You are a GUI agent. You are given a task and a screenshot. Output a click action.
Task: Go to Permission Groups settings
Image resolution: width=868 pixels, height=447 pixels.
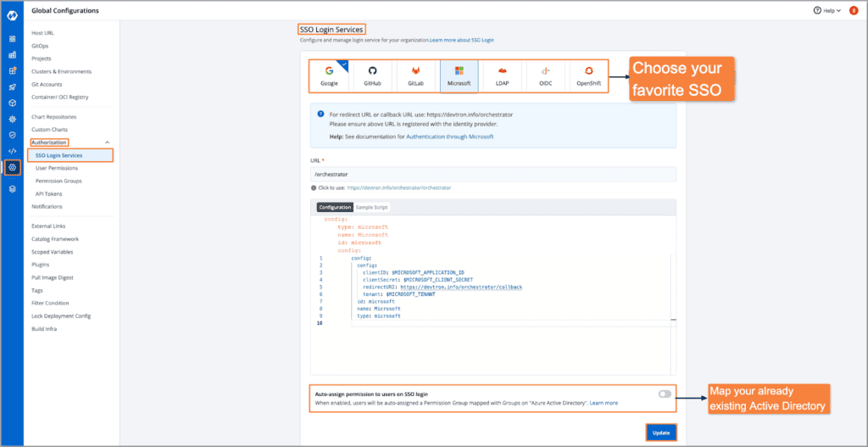pos(58,181)
